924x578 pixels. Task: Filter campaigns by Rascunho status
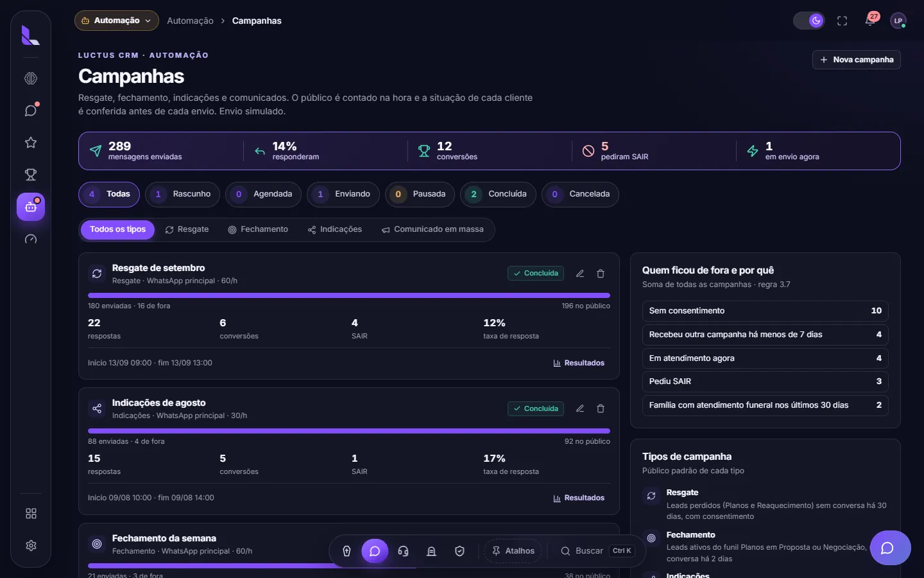click(182, 195)
